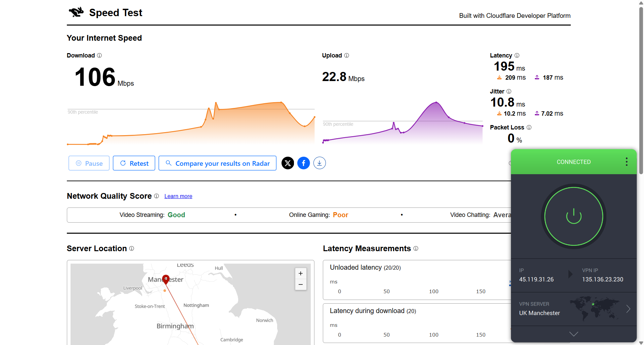Screen dimensions: 644x345
Task: Click the Upload info icon
Action: pyautogui.click(x=347, y=55)
